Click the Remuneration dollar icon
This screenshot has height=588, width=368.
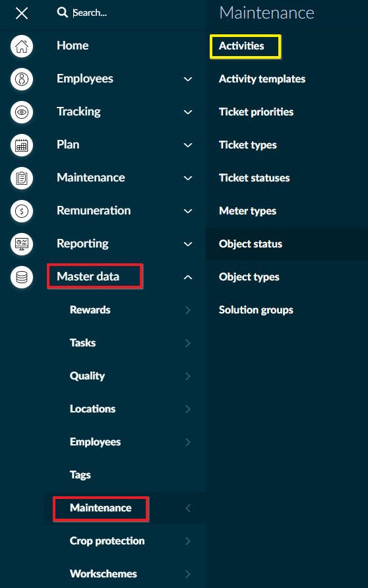point(22,211)
